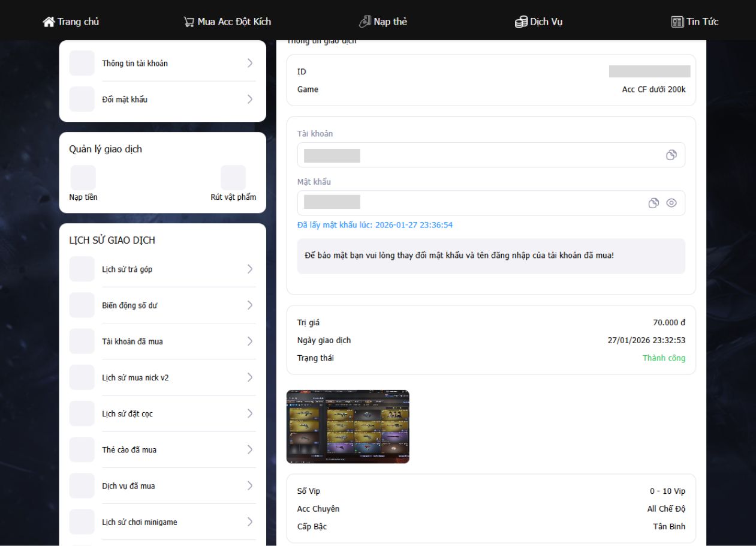The width and height of the screenshot is (756, 546).
Task: Expand the Lịch sử trả góp chevron
Action: click(x=250, y=269)
